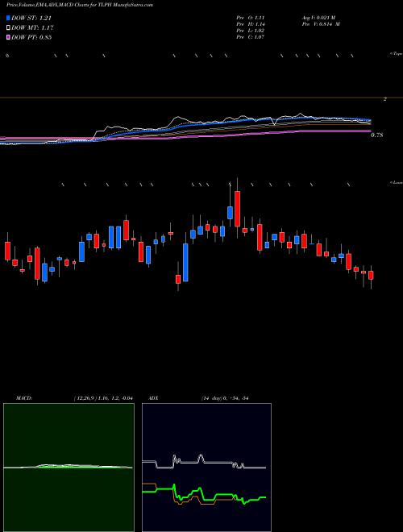Image resolution: width=403 pixels, height=532 pixels.
Task: Click the 'Pre L: 1.02' value
Action: tap(251, 31)
